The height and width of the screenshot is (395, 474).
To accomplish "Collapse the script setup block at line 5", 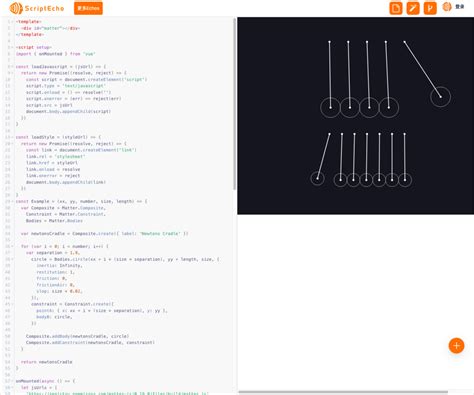I will [13, 47].
